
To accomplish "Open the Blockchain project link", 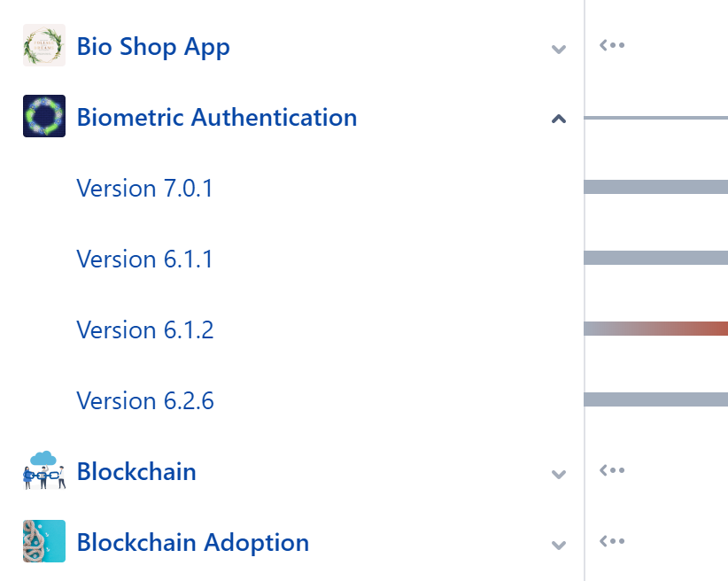I will 136,471.
